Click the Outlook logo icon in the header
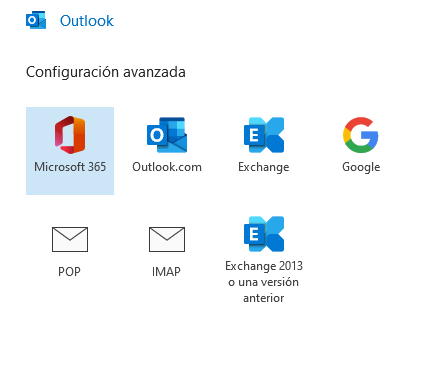 [x=36, y=20]
